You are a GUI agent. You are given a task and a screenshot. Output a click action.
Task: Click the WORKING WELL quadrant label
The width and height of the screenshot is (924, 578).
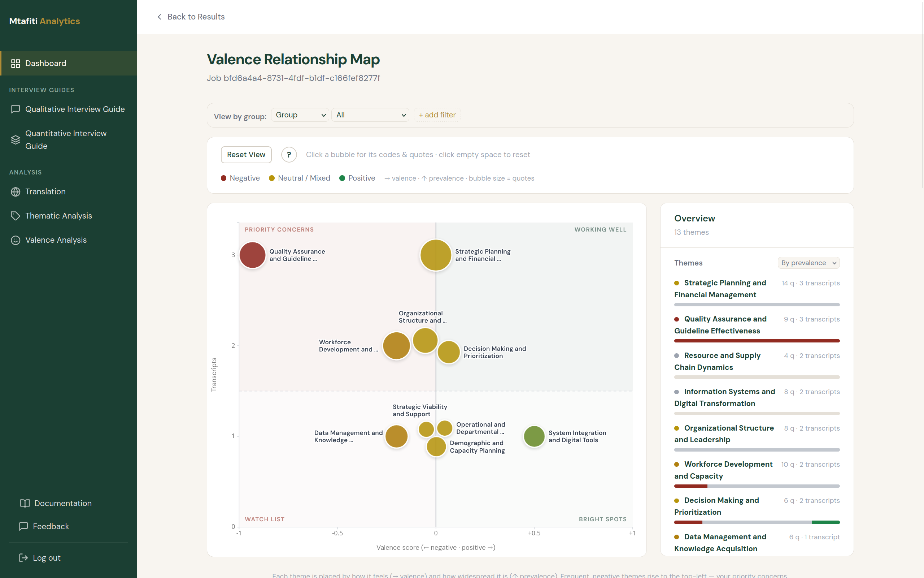[600, 230]
